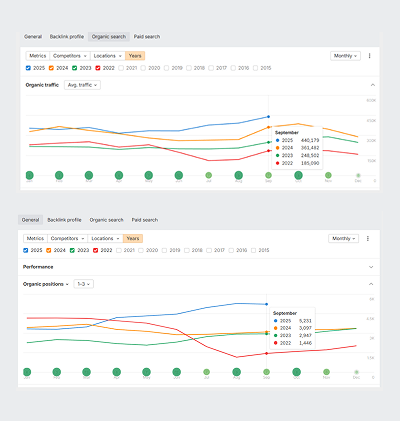Click the Mar update marker in Organic traffic chart
This screenshot has width=400, height=421.
(89, 175)
